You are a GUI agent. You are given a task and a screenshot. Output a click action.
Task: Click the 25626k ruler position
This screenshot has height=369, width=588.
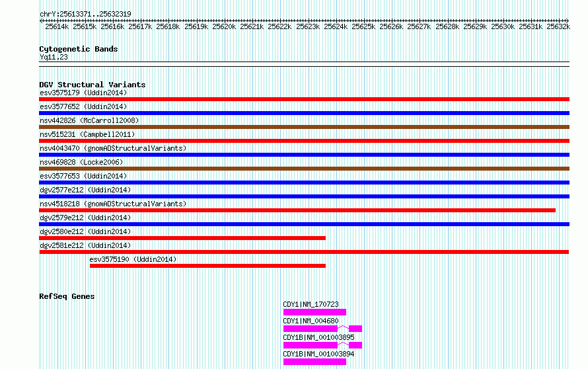[391, 26]
